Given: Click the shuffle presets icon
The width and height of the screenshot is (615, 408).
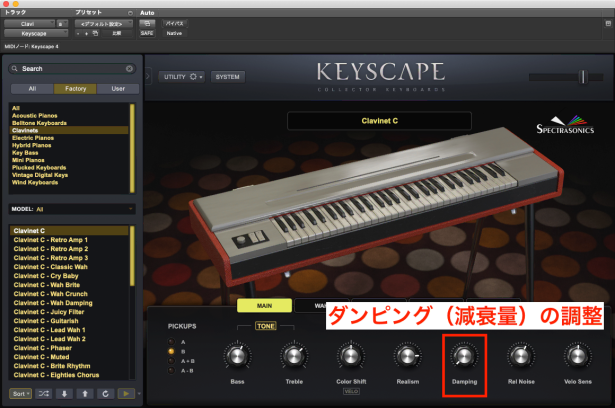Looking at the screenshot, I should click(x=44, y=393).
